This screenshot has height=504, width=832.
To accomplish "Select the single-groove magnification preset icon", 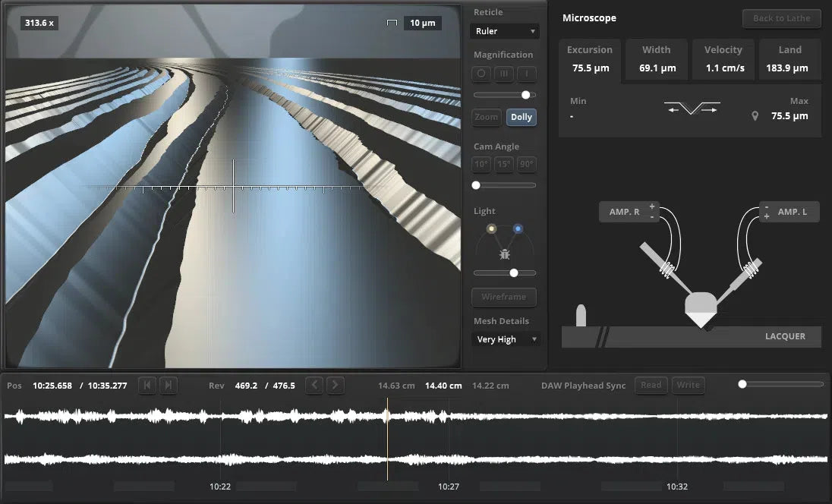I will (x=527, y=74).
